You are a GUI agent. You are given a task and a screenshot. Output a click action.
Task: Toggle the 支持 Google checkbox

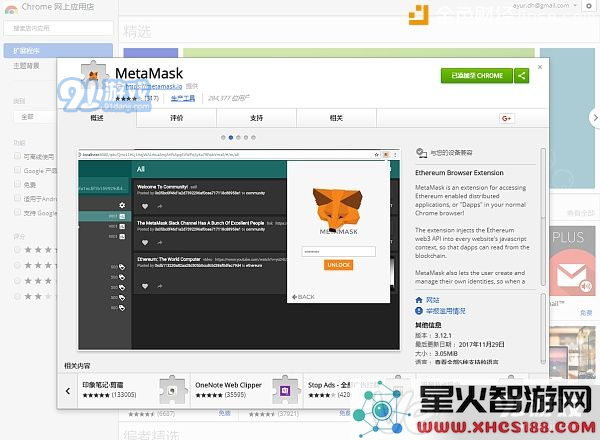click(17, 212)
